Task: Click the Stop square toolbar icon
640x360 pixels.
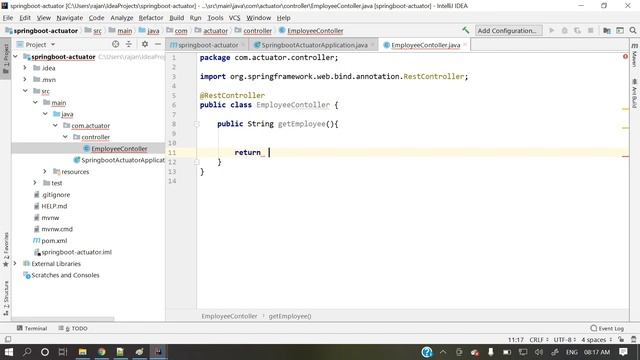Action: (x=590, y=30)
